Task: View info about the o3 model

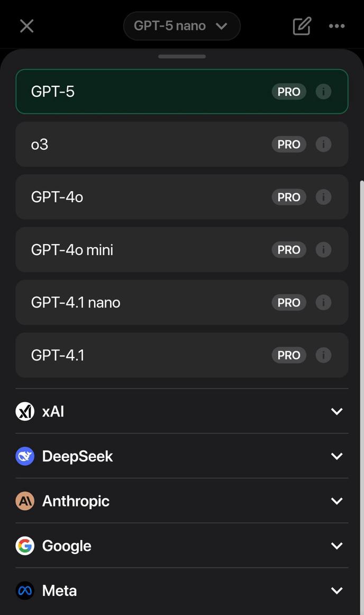Action: [x=323, y=143]
